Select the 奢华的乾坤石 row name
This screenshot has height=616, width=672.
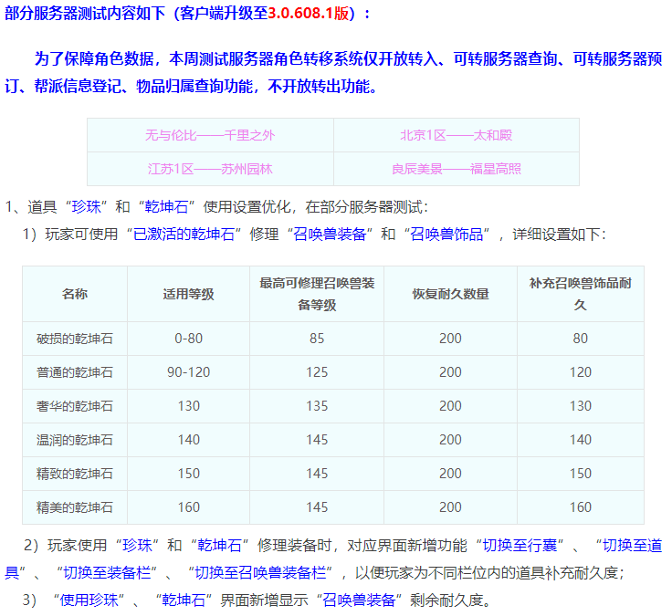point(75,406)
